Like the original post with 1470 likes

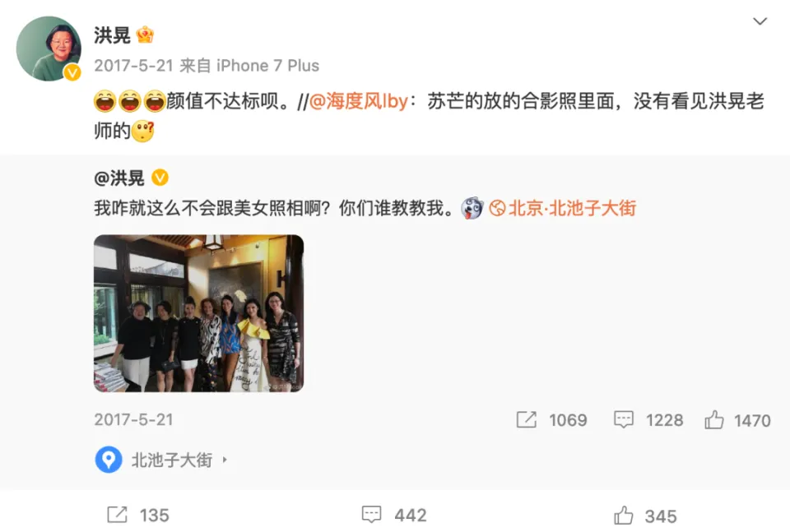point(714,419)
